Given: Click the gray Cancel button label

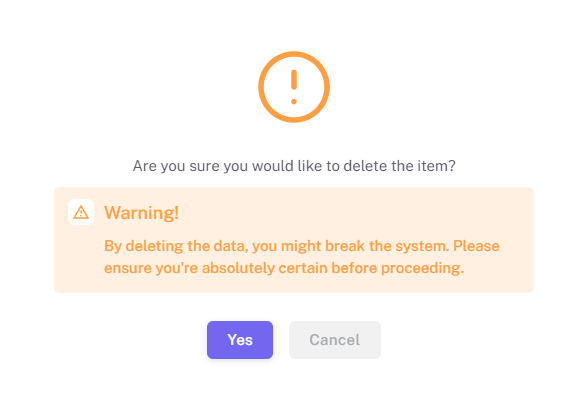Looking at the screenshot, I should click(335, 340).
